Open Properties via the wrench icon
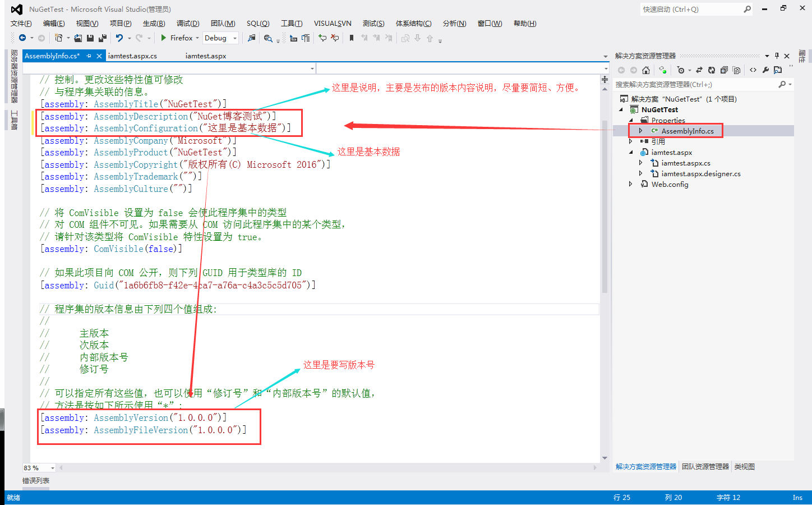The height and width of the screenshot is (505, 812). (x=765, y=70)
